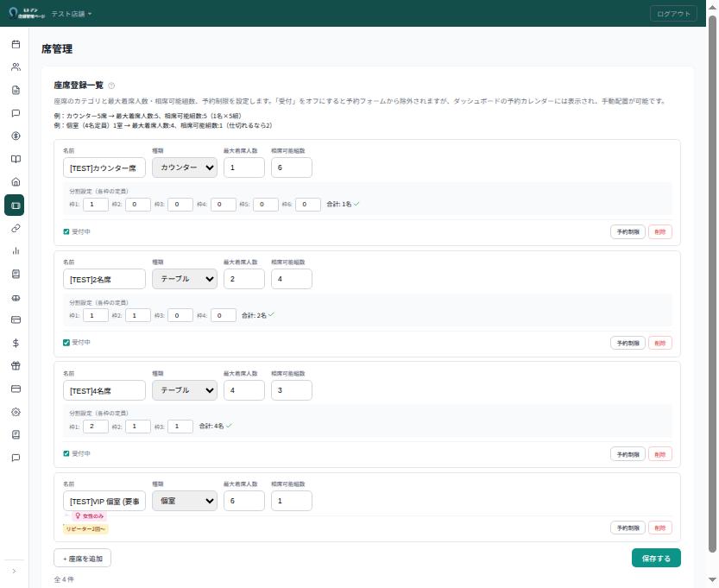The height and width of the screenshot is (588, 719).
Task: Open the gift box sidebar icon
Action: coord(16,365)
